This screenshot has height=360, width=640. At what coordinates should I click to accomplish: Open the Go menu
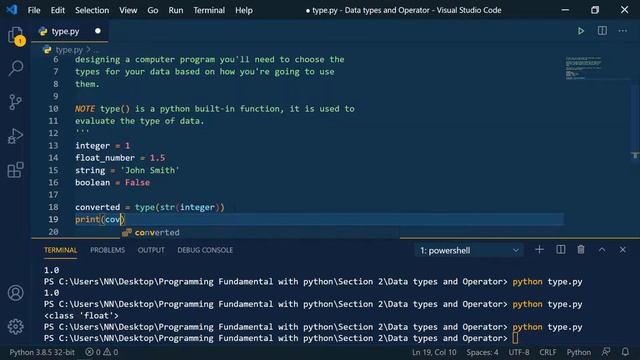coord(153,10)
